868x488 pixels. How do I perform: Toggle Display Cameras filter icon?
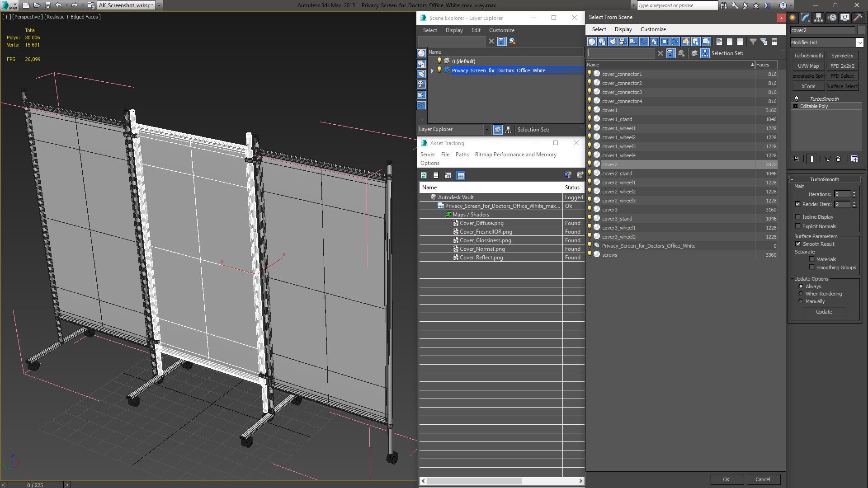click(623, 42)
